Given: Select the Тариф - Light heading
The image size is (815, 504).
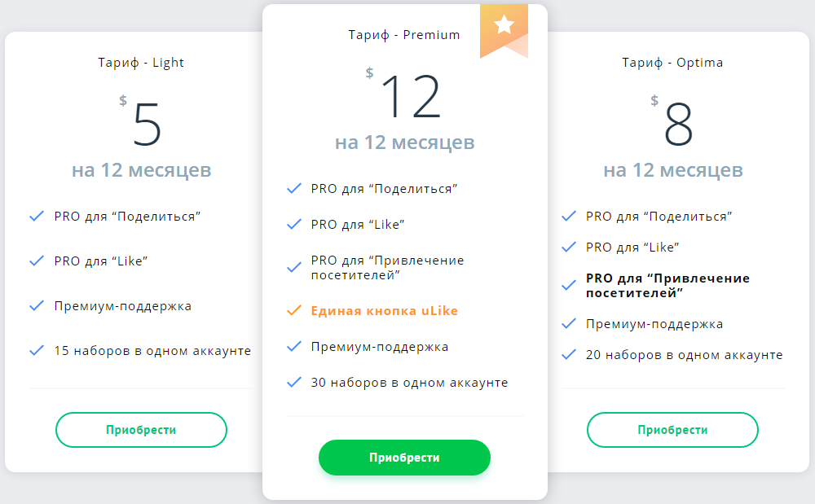Looking at the screenshot, I should [141, 63].
